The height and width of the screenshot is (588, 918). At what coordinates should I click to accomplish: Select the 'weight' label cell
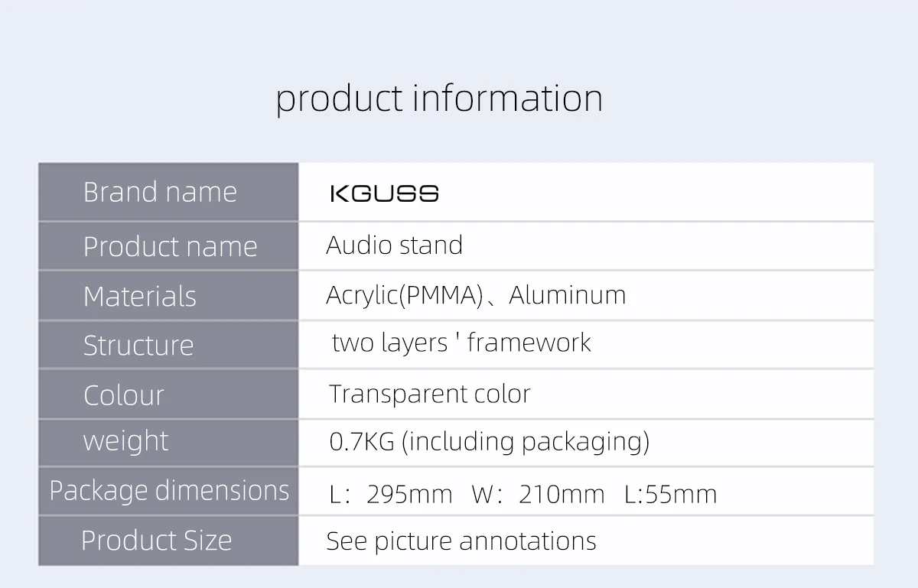125,441
